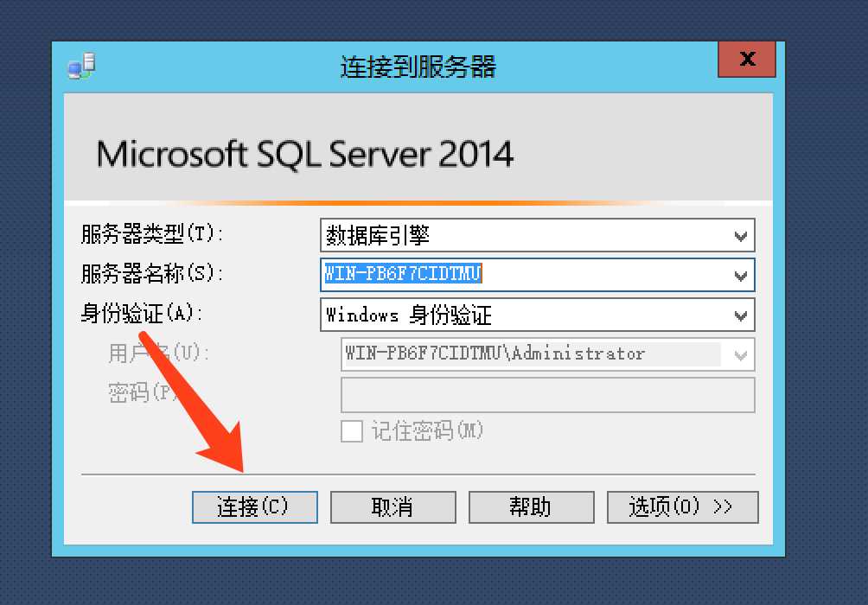Image resolution: width=868 pixels, height=605 pixels.
Task: Click the 服务器名称(S) label
Action: click(x=151, y=273)
